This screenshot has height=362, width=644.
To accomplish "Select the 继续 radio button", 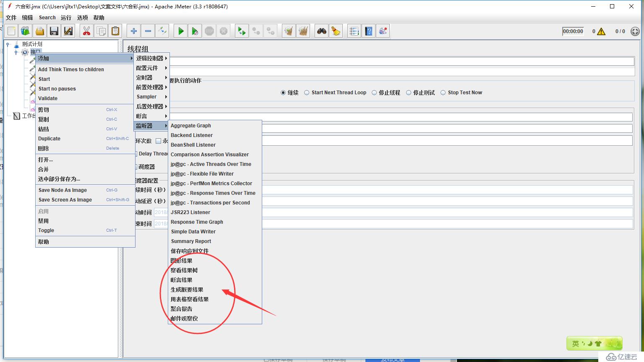I will pos(283,93).
